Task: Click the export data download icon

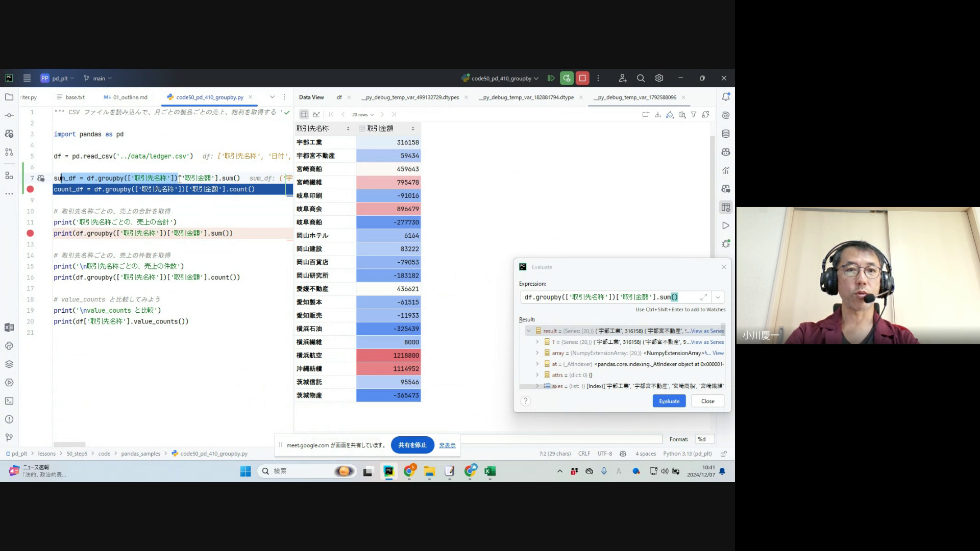Action: click(x=657, y=115)
